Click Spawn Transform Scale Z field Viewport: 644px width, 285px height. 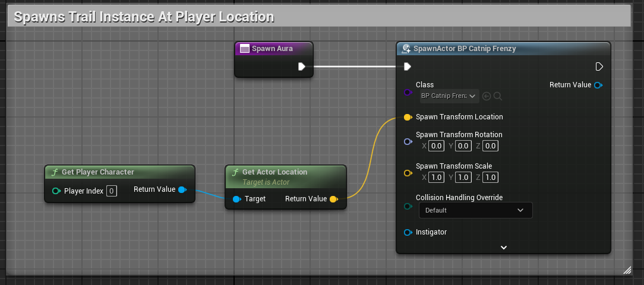coord(490,178)
